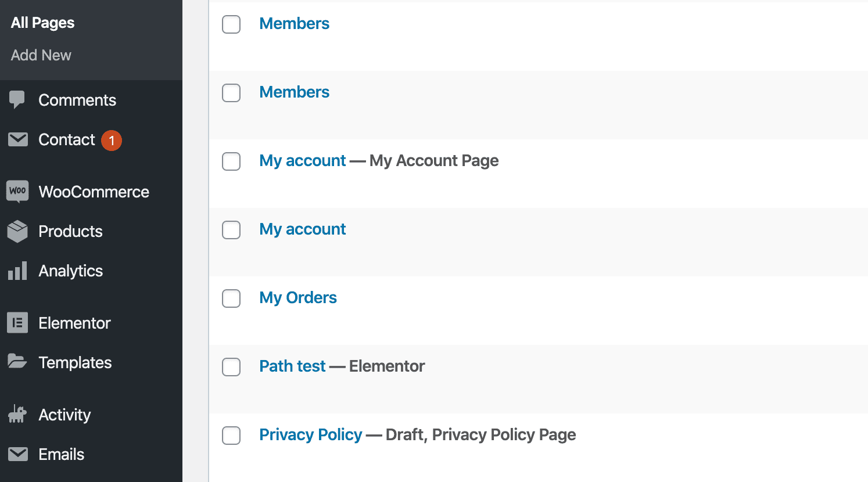Click the Elementor logo icon
The width and height of the screenshot is (868, 482).
pyautogui.click(x=17, y=323)
